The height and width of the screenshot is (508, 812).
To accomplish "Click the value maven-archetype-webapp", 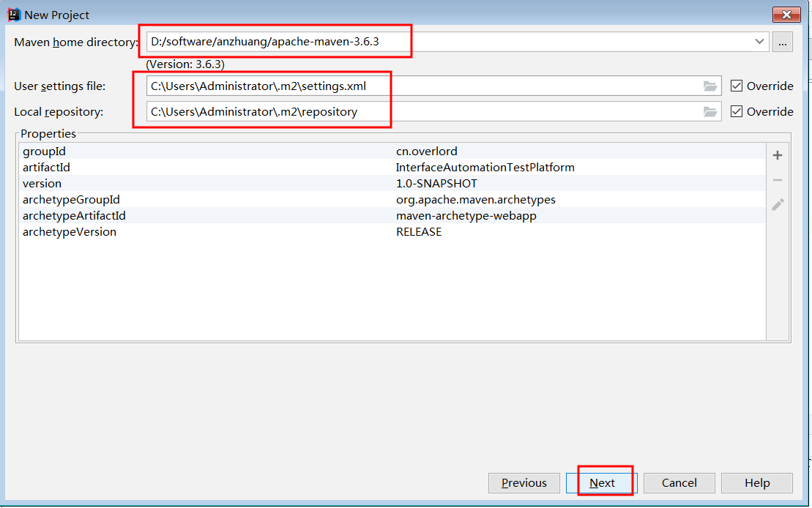I will [466, 215].
